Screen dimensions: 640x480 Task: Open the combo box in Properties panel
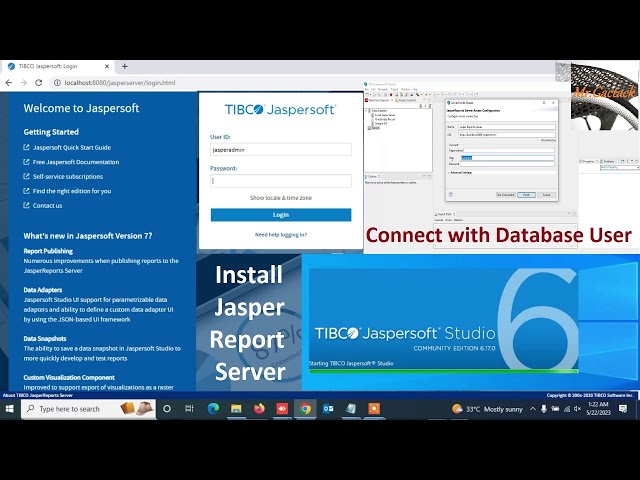coord(619,167)
